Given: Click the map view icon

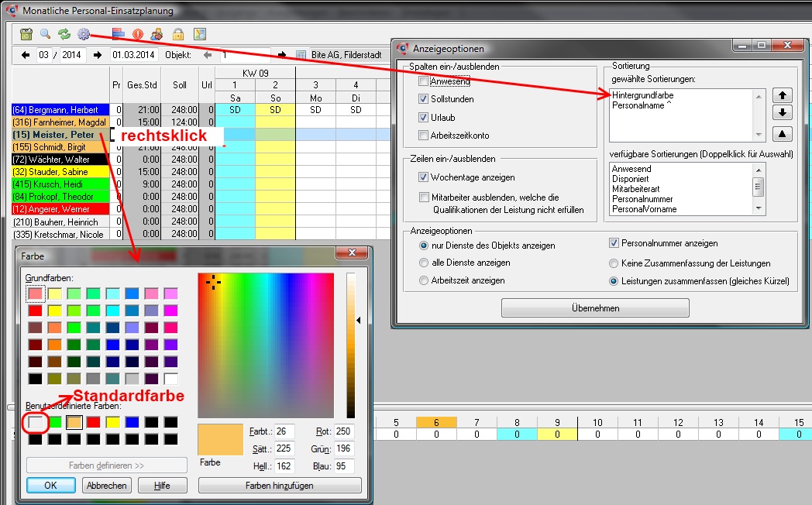Looking at the screenshot, I should coord(200,34).
